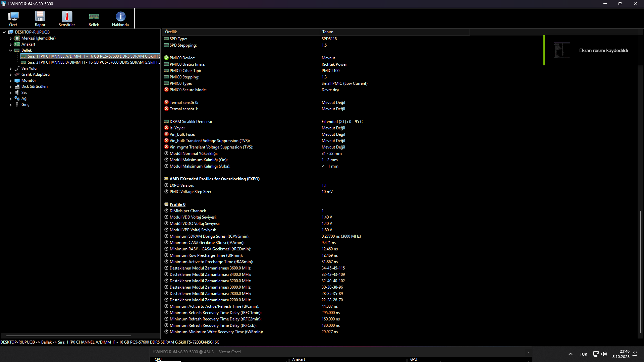644x362 pixels.
Task: Open the Hakkında info icon
Action: (x=120, y=16)
